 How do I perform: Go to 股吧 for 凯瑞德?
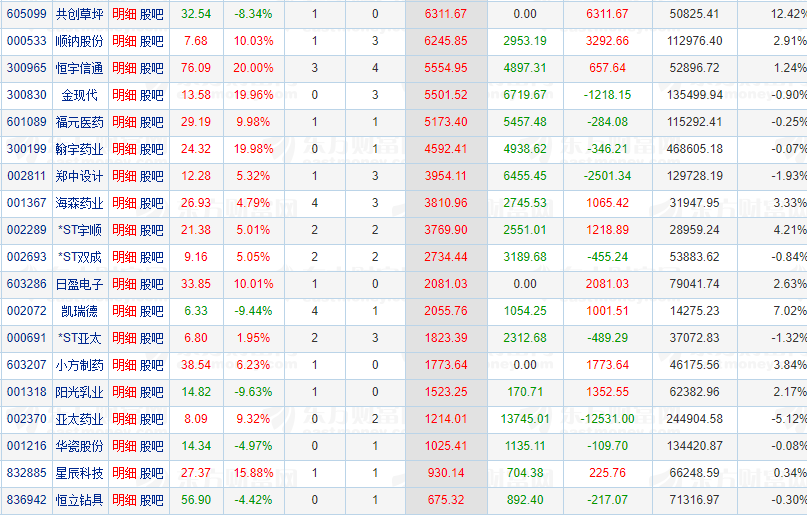[x=151, y=311]
